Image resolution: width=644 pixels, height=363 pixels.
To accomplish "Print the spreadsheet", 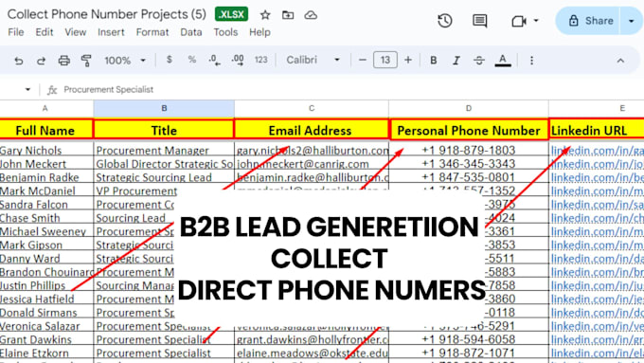I will (x=63, y=61).
